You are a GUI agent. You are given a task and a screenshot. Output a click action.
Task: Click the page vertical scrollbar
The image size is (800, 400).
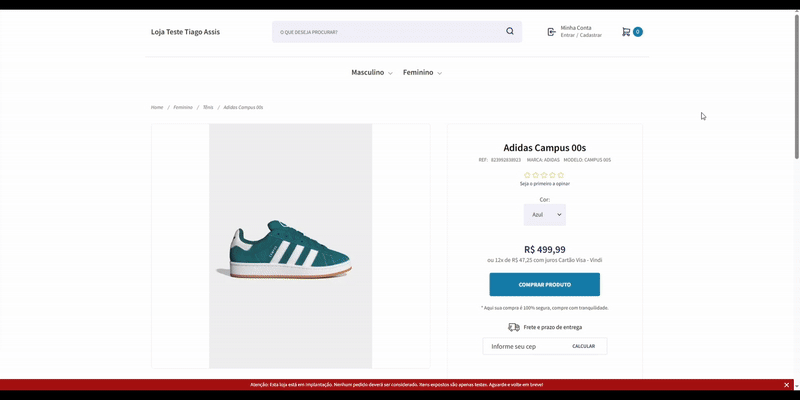(796, 87)
